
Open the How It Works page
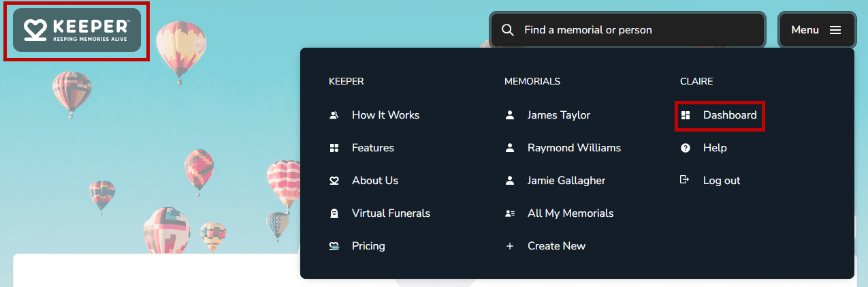385,115
